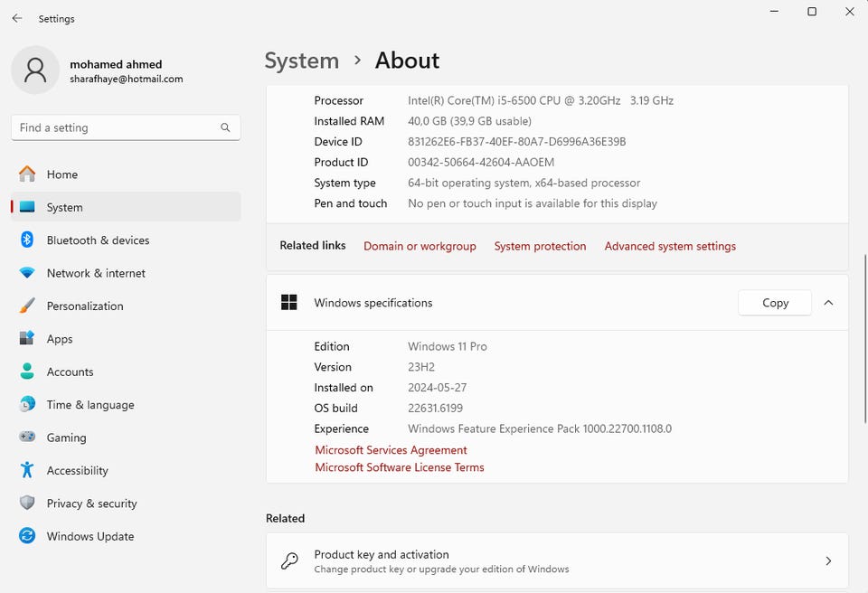Go to Network & internet settings
868x593 pixels.
click(x=126, y=273)
